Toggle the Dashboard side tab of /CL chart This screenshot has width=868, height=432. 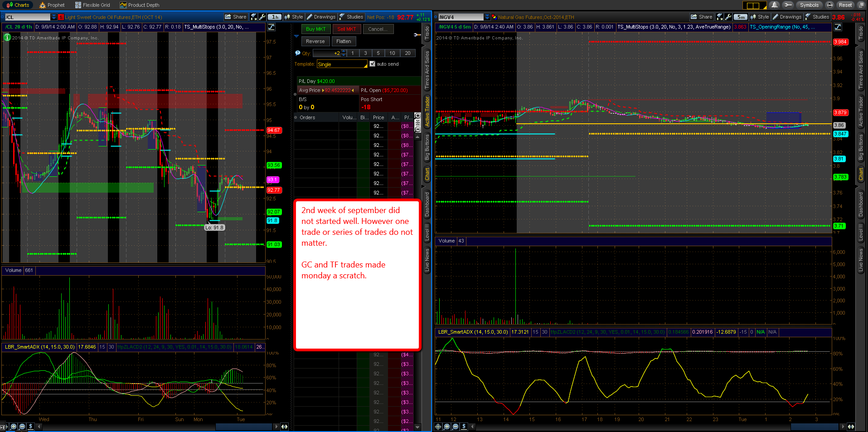pyautogui.click(x=427, y=204)
